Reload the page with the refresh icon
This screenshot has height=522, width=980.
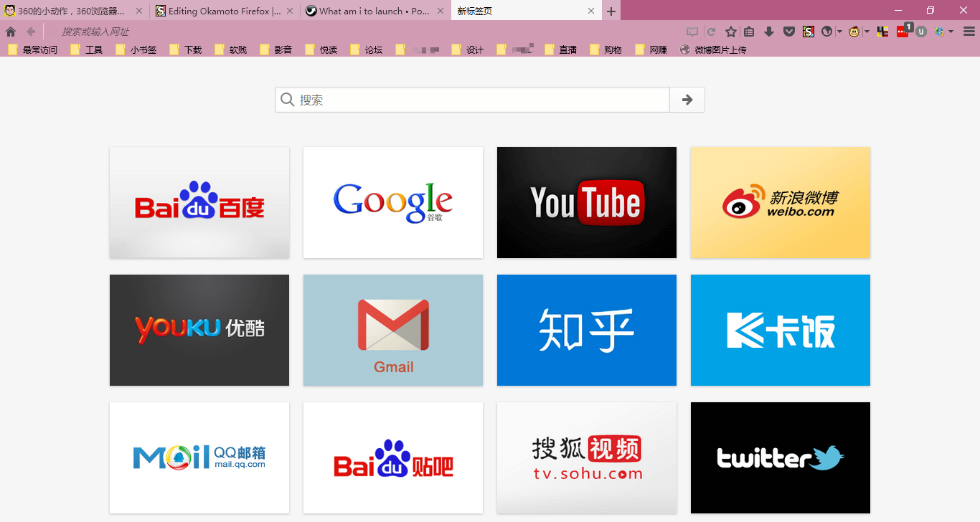coord(711,32)
